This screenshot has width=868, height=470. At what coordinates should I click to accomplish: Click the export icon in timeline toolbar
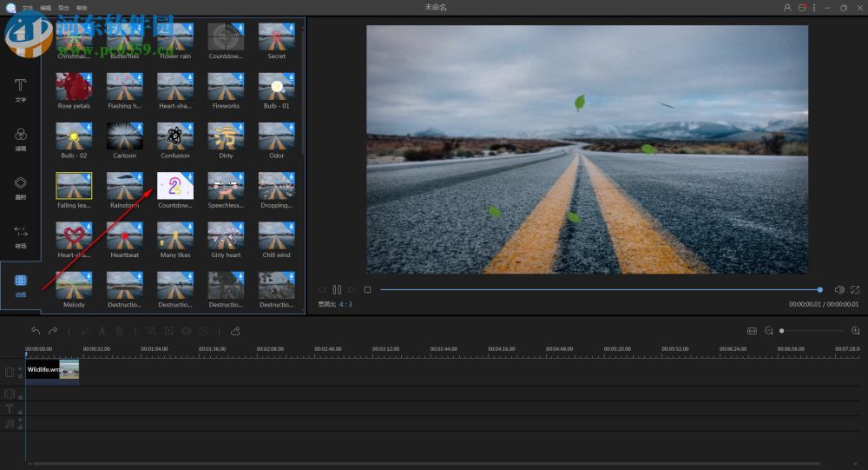point(235,331)
